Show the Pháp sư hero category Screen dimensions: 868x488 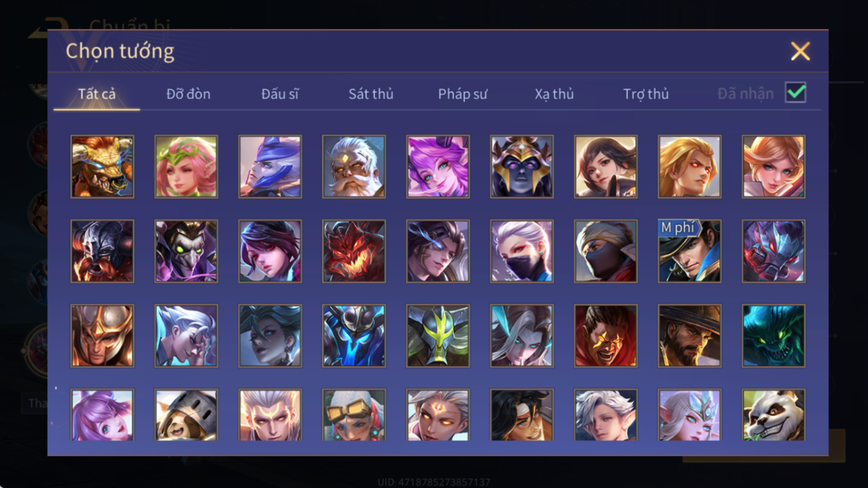463,94
